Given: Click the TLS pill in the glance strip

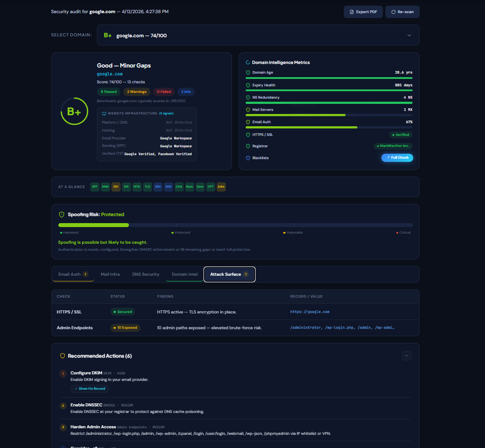Looking at the screenshot, I should point(147,187).
